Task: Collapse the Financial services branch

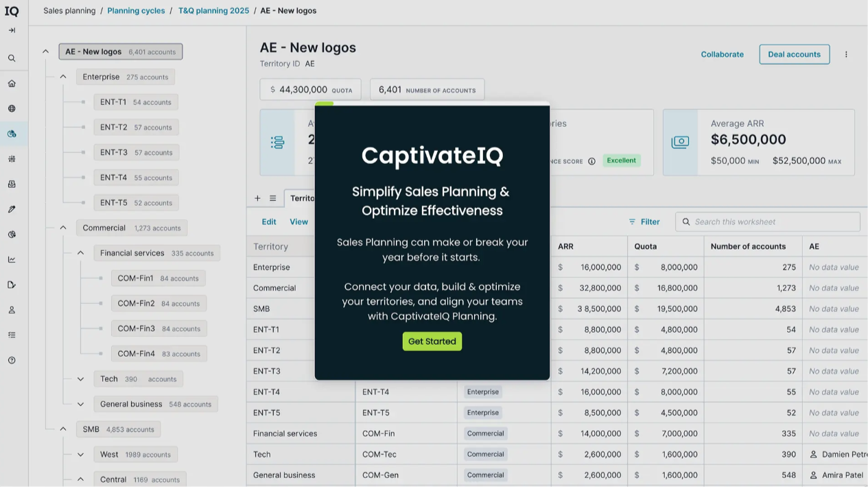Action: pyautogui.click(x=80, y=253)
